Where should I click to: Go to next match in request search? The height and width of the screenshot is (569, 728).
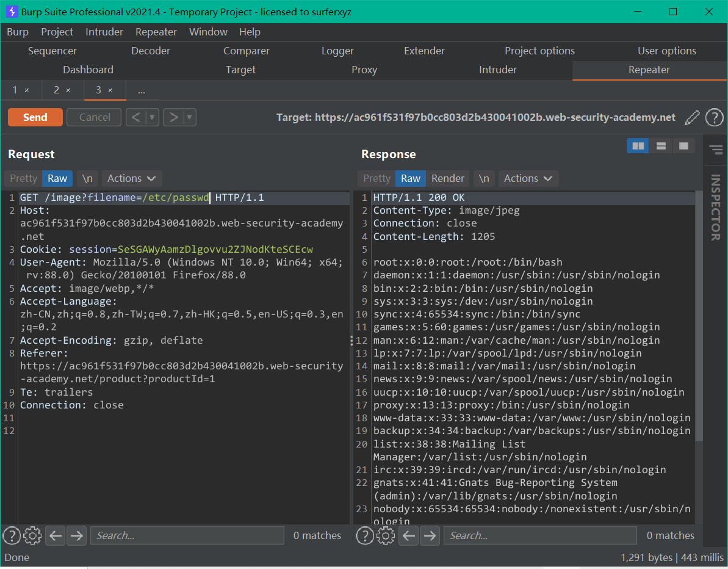coord(77,535)
